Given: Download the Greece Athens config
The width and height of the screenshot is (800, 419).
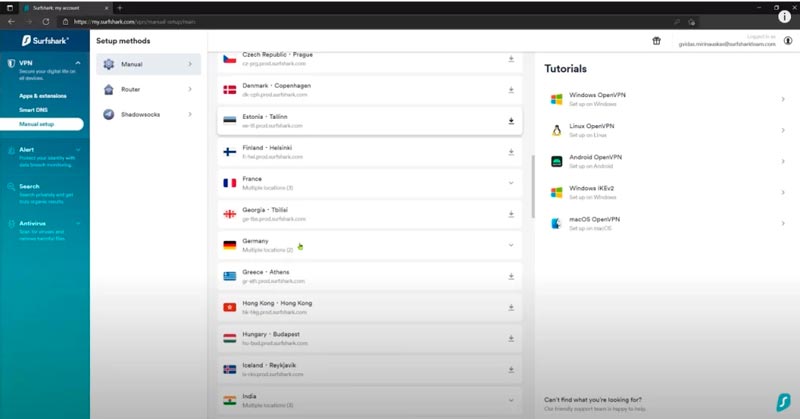Looking at the screenshot, I should point(511,277).
